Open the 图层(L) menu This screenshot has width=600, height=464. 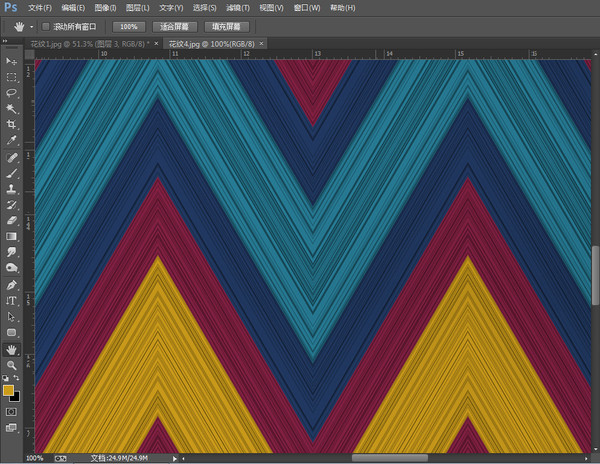pyautogui.click(x=138, y=8)
